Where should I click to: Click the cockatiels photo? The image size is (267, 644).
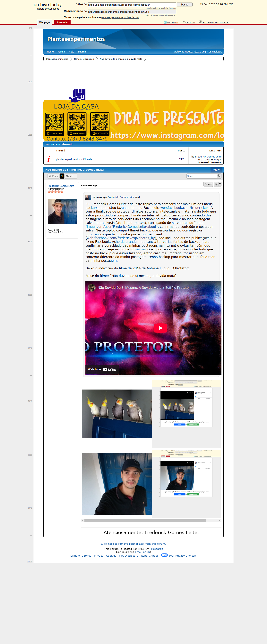[x=117, y=414]
